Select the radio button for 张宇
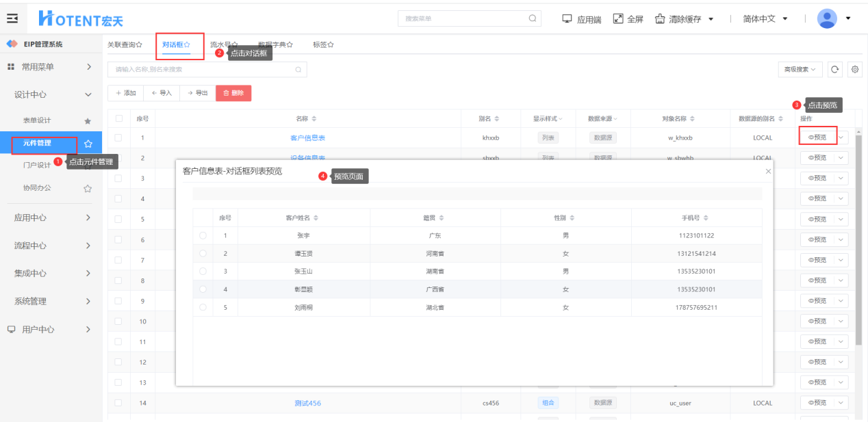Viewport: 868px width, 422px height. click(x=203, y=235)
